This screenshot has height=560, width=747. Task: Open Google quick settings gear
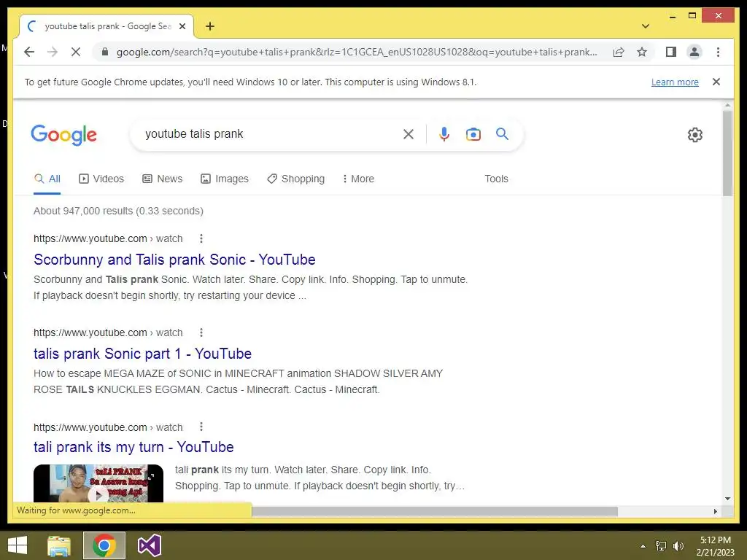coord(695,135)
